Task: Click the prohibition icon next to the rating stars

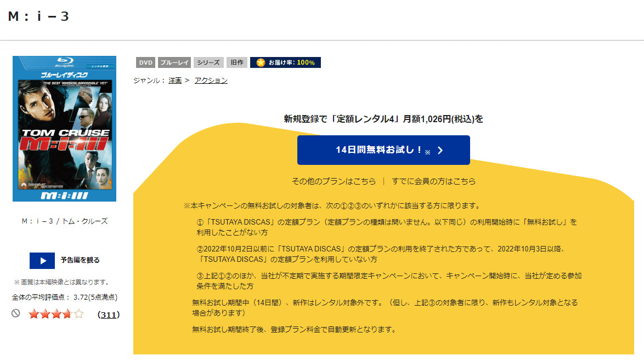Action: pyautogui.click(x=15, y=314)
